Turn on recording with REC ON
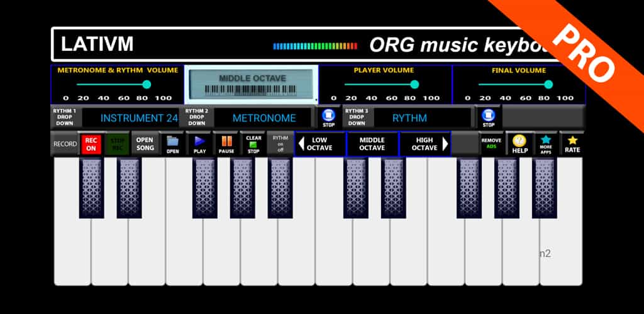 pos(91,144)
